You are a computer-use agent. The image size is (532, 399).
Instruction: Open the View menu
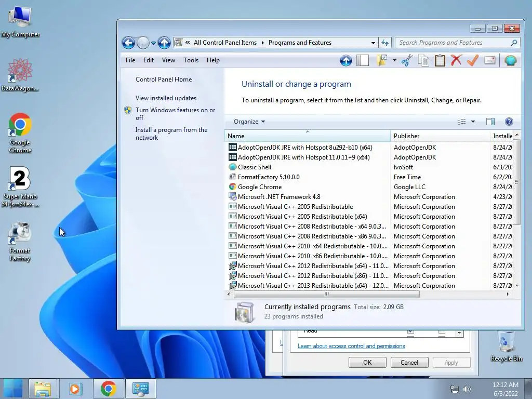[168, 60]
